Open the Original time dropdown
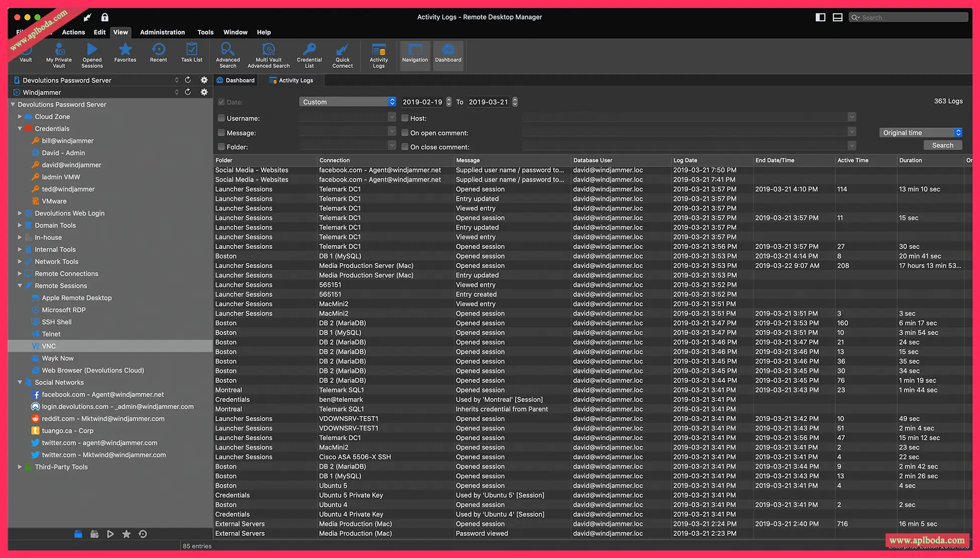Image resolution: width=980 pixels, height=558 pixels. 921,133
